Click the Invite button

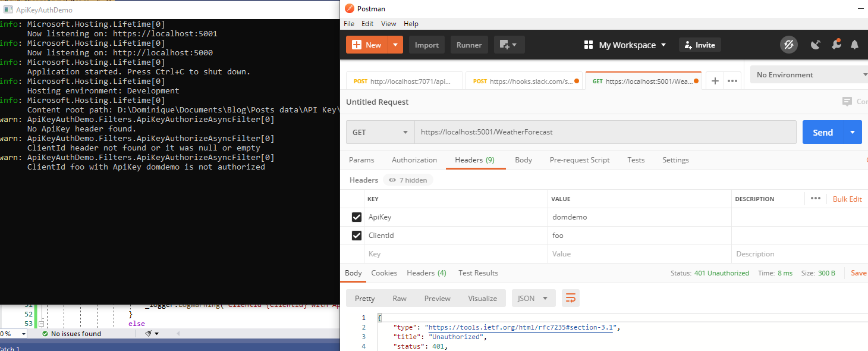[700, 45]
